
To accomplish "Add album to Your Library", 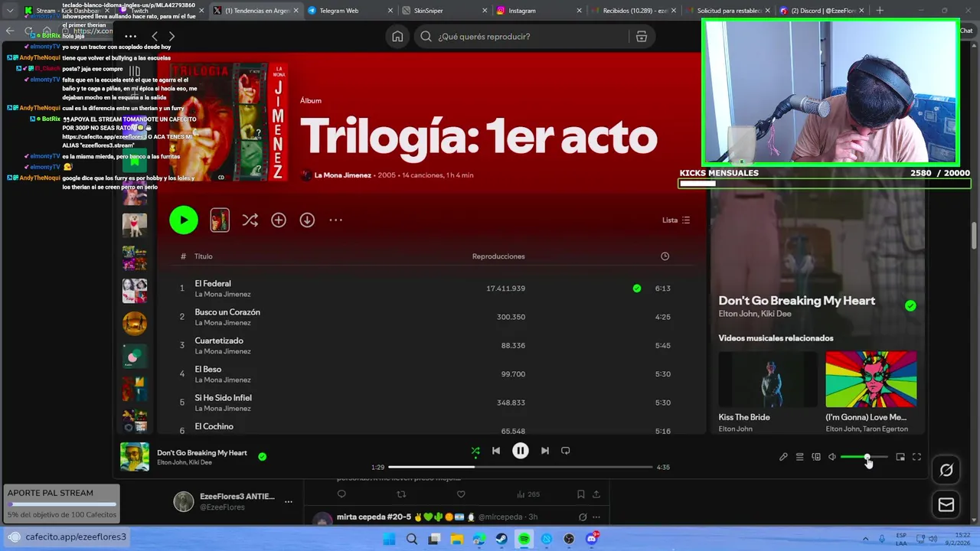I will [x=279, y=220].
